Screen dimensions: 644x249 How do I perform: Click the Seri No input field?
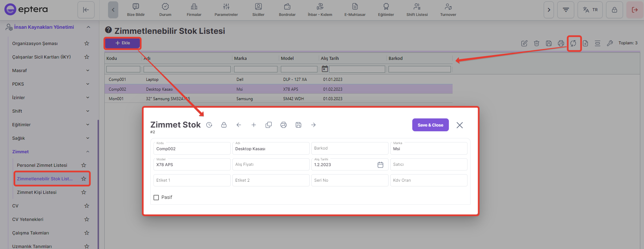(x=350, y=180)
